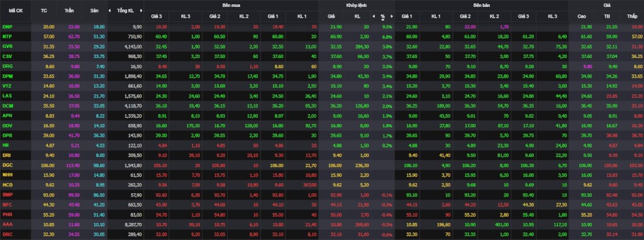Click right arrow beside % column header

(x=392, y=16)
